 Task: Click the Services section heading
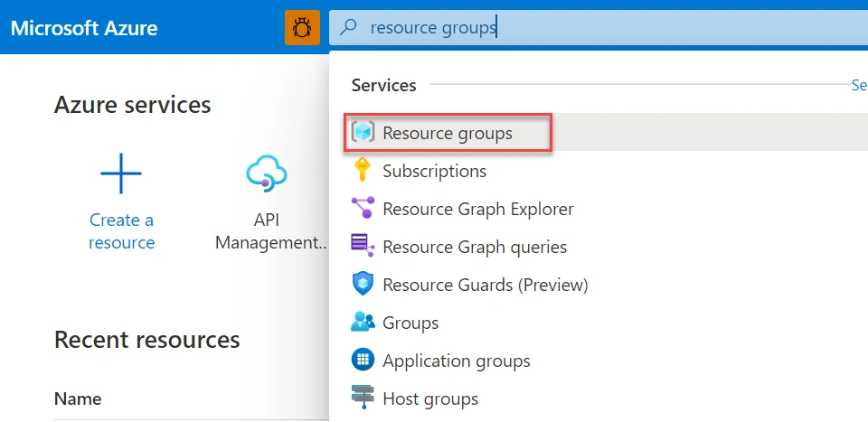pyautogui.click(x=383, y=85)
